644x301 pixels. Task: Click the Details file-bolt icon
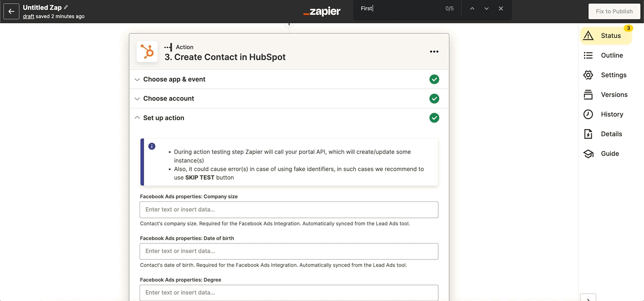pos(588,134)
